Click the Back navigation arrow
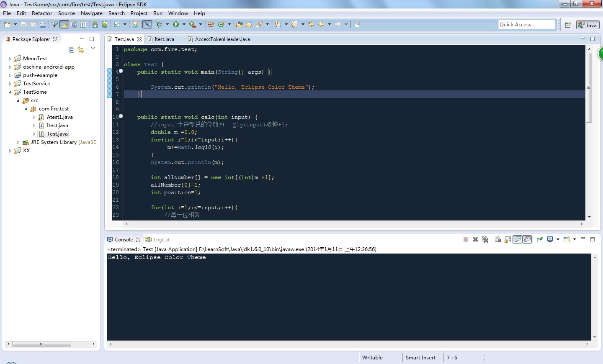Screen dimensions: 603x364 (321, 24)
